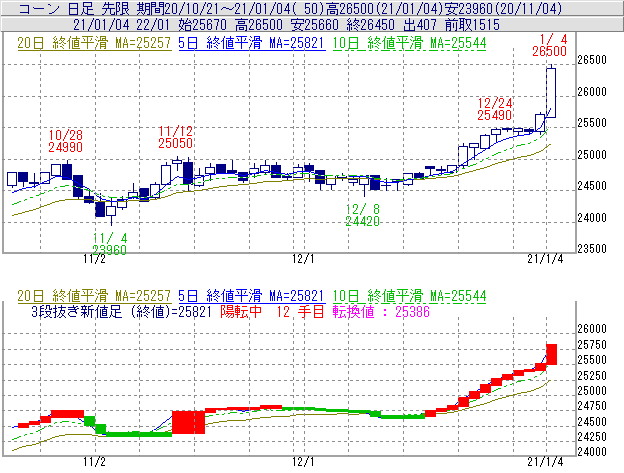Click the 20日 終値平滑 MA=25257 legend in the upper chart

click(94, 43)
